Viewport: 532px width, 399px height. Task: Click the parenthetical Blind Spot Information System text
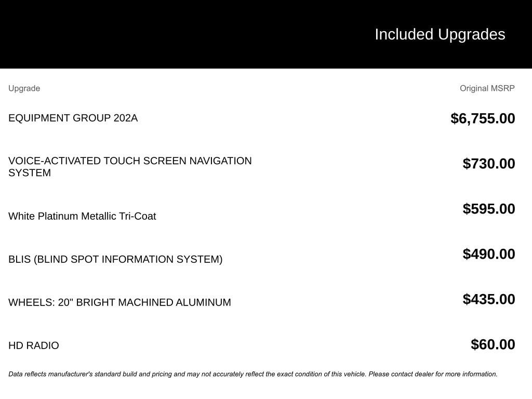pos(128,259)
